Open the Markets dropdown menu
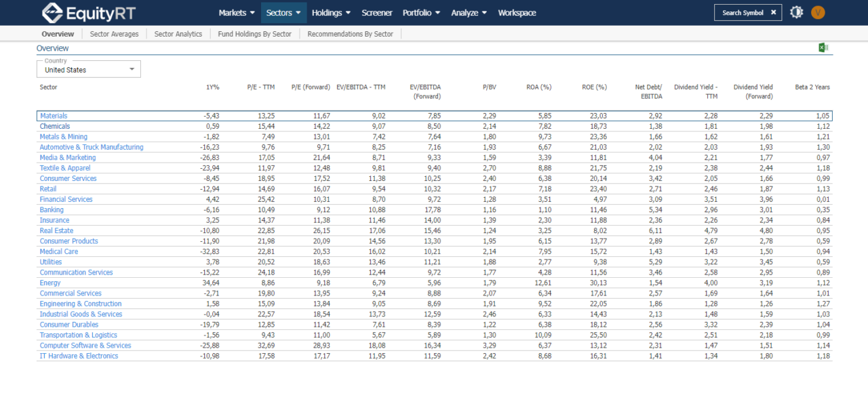This screenshot has height=410, width=868. (x=237, y=13)
